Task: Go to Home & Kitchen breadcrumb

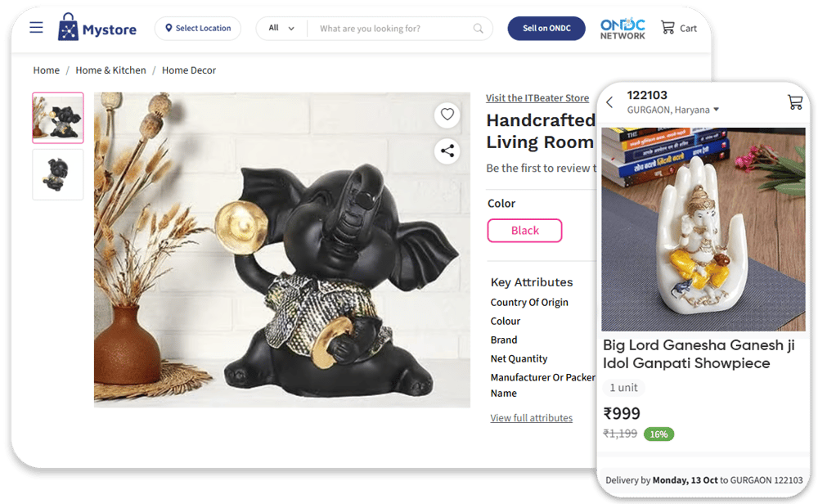Action: (x=110, y=70)
